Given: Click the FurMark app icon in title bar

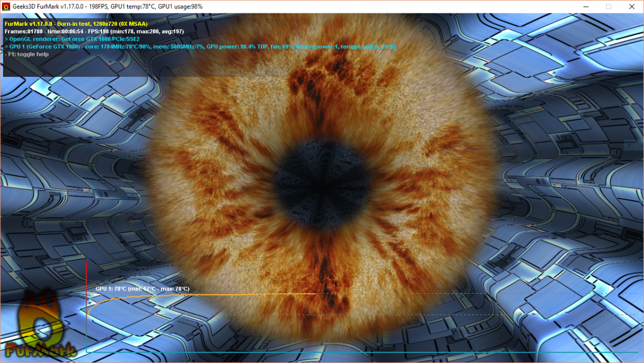Looking at the screenshot, I should tap(6, 6).
